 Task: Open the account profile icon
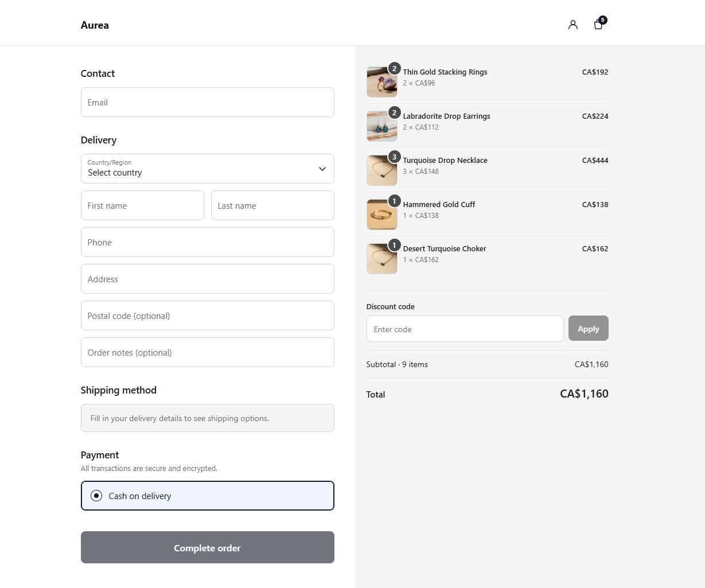(572, 25)
